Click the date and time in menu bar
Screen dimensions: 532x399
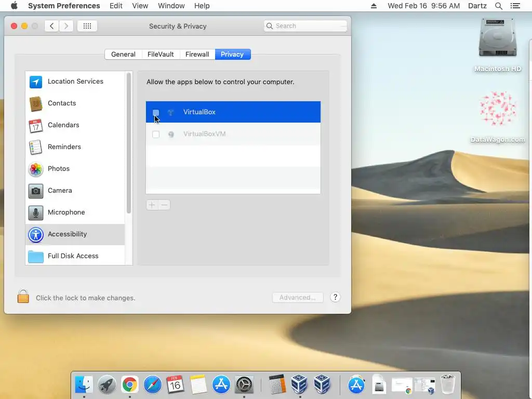point(424,6)
